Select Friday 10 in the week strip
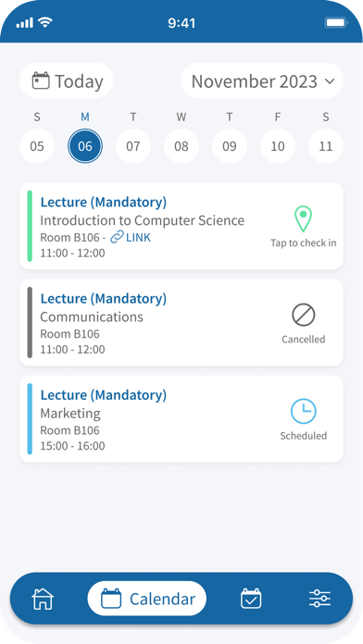The image size is (363, 644). (x=278, y=146)
